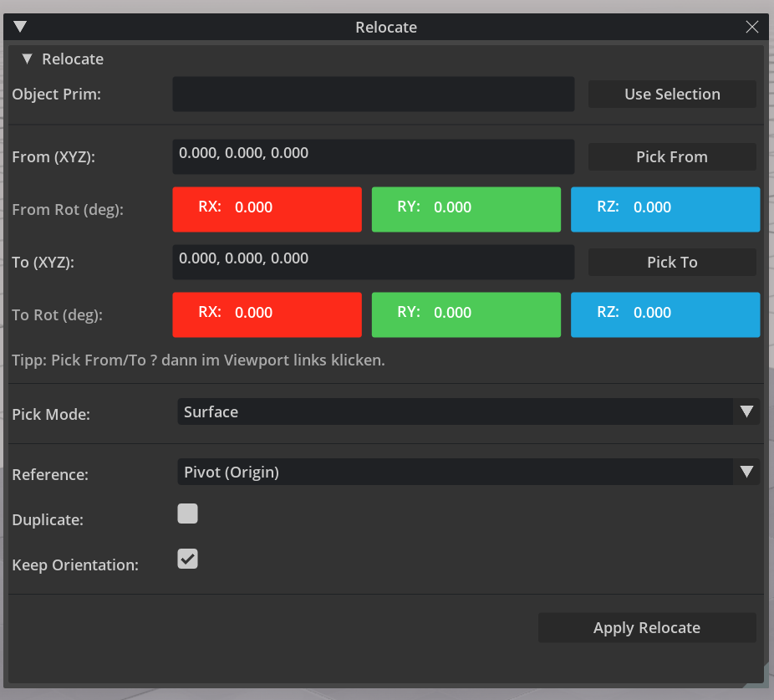
Task: Open the window menu triangle in title bar
Action: (20, 27)
